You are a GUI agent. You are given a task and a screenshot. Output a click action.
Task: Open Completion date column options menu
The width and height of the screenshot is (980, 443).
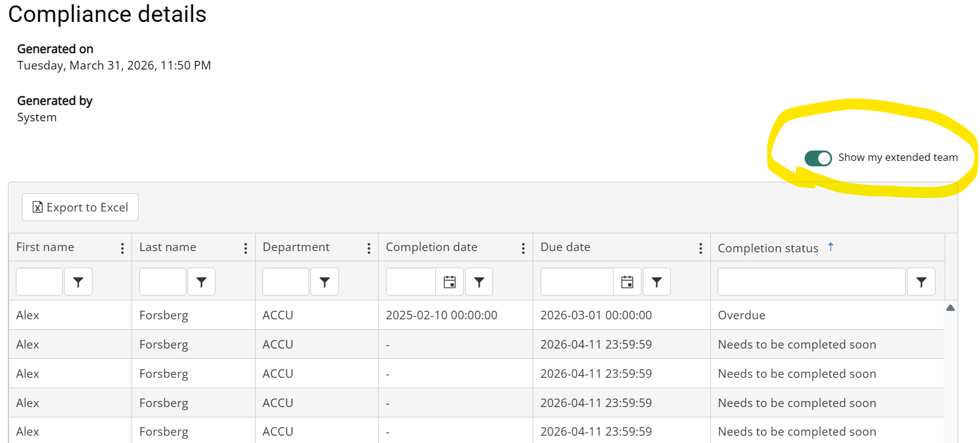tap(523, 248)
